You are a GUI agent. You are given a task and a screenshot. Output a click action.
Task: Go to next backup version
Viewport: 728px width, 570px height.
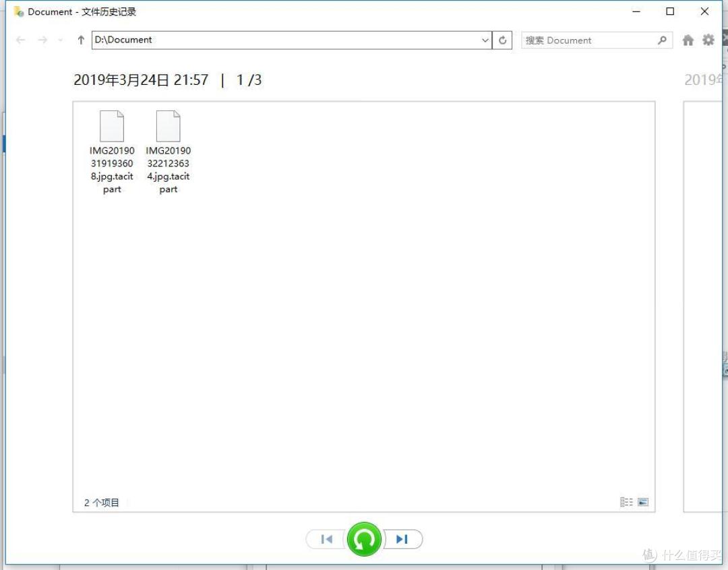(x=402, y=539)
